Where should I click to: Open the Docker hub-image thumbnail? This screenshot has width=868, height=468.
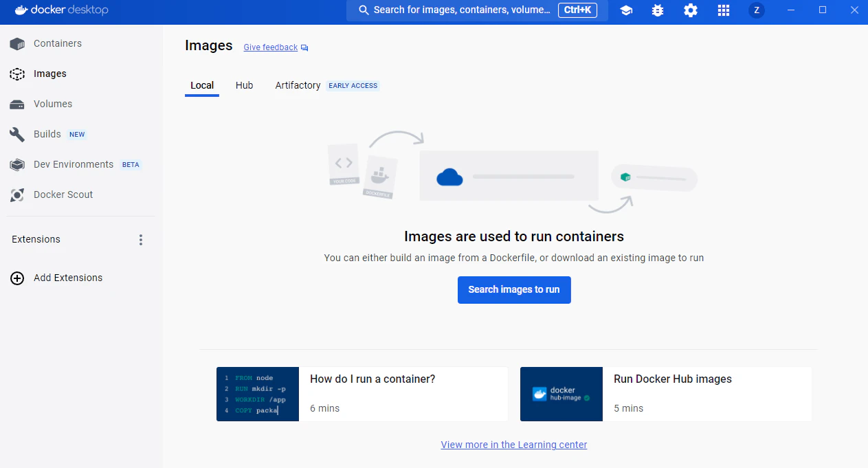tap(561, 394)
